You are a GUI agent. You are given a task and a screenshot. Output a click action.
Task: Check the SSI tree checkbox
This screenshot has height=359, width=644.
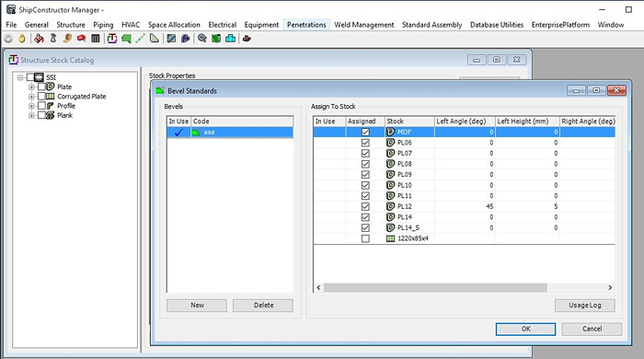coord(30,77)
